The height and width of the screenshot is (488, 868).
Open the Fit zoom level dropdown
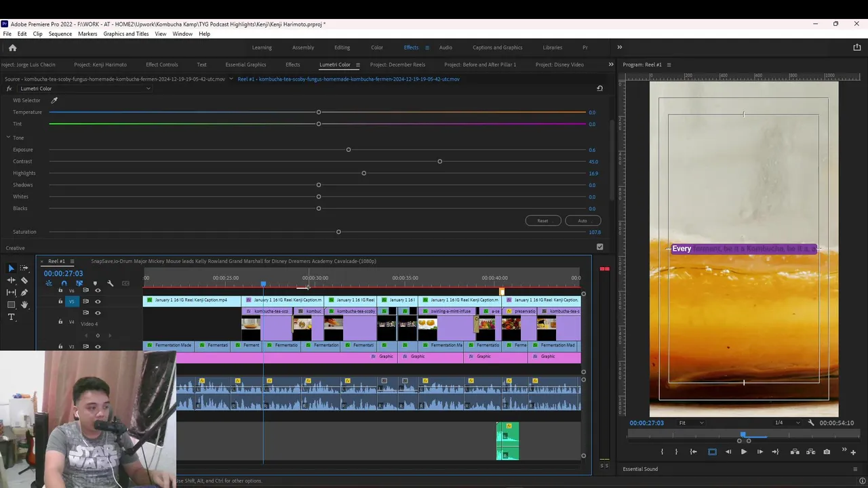[x=692, y=423]
